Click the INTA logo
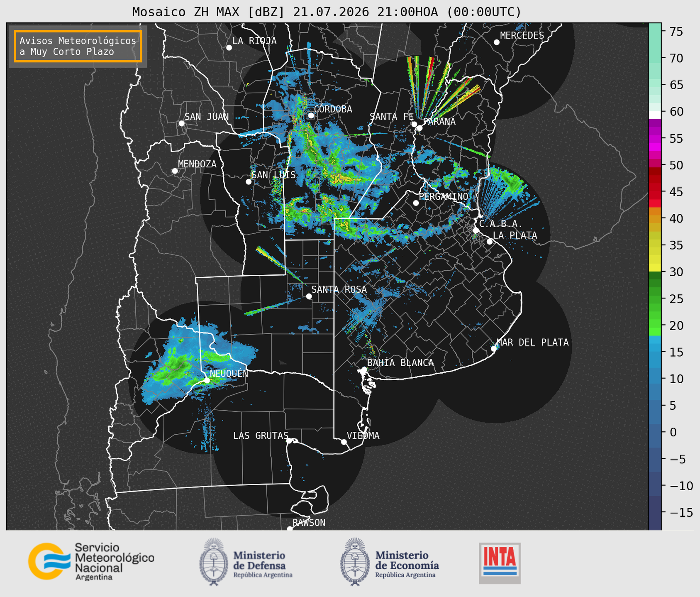700x597 pixels. (x=500, y=563)
